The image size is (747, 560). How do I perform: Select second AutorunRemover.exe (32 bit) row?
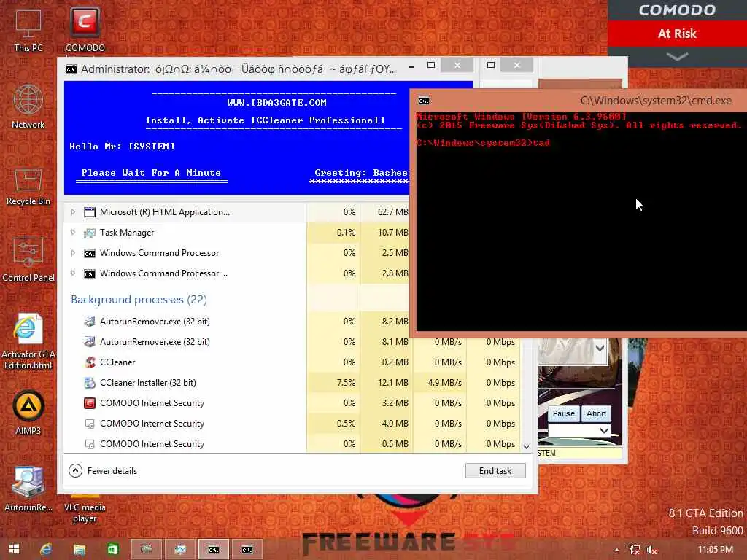(293, 342)
